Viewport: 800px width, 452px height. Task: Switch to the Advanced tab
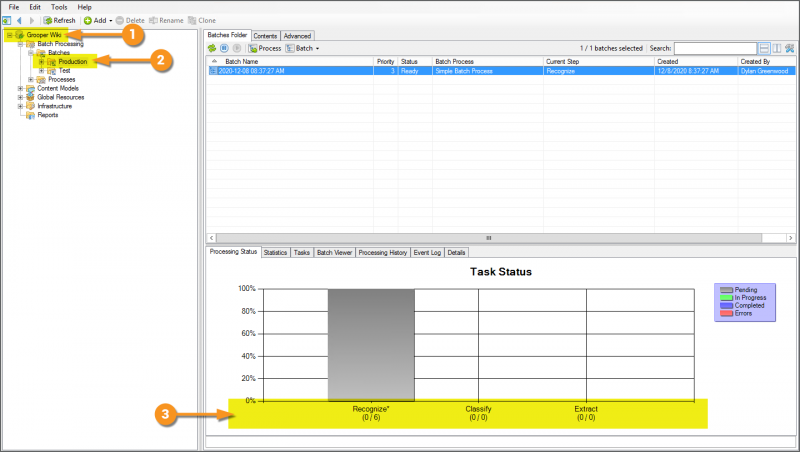297,36
